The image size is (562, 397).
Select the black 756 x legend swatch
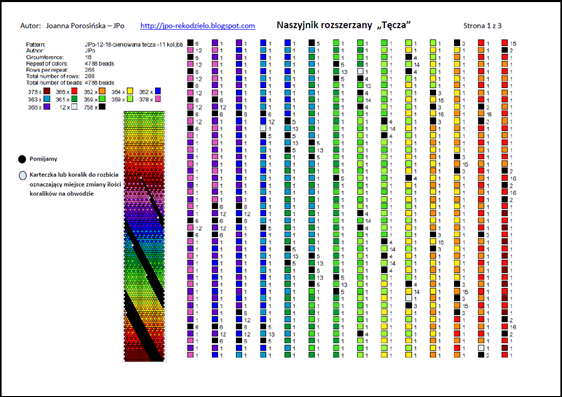click(x=102, y=107)
